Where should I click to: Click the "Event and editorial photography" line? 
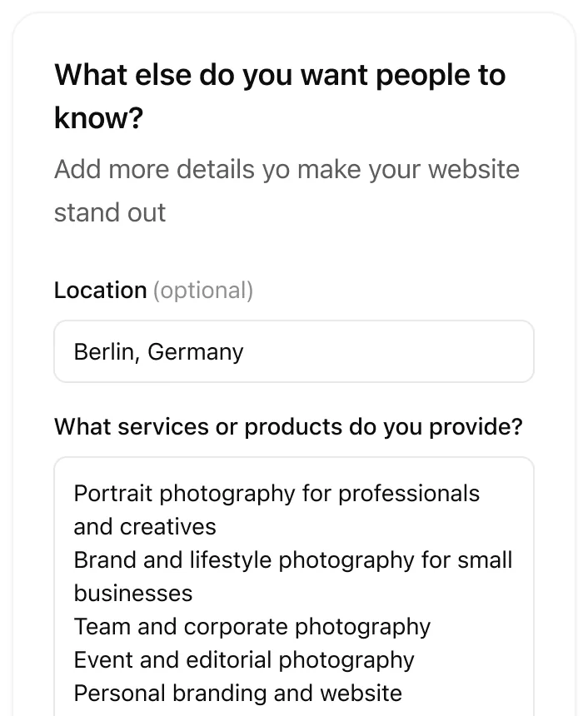pyautogui.click(x=244, y=660)
